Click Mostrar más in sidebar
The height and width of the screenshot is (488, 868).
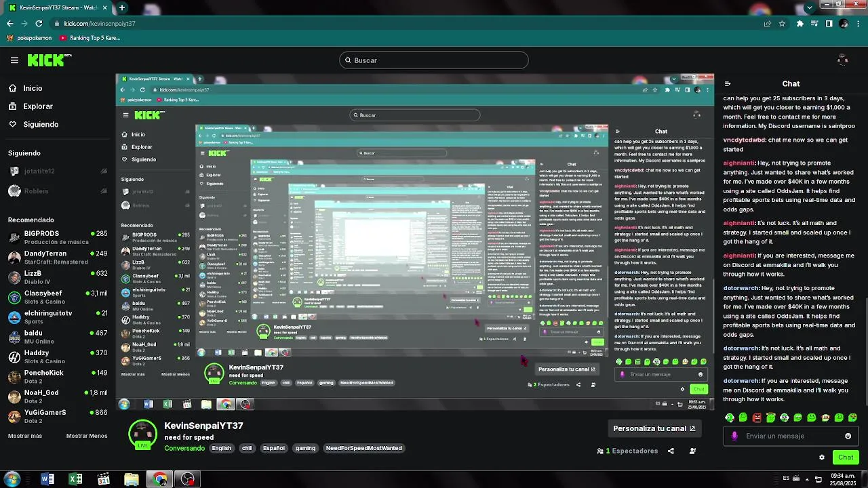[25, 436]
